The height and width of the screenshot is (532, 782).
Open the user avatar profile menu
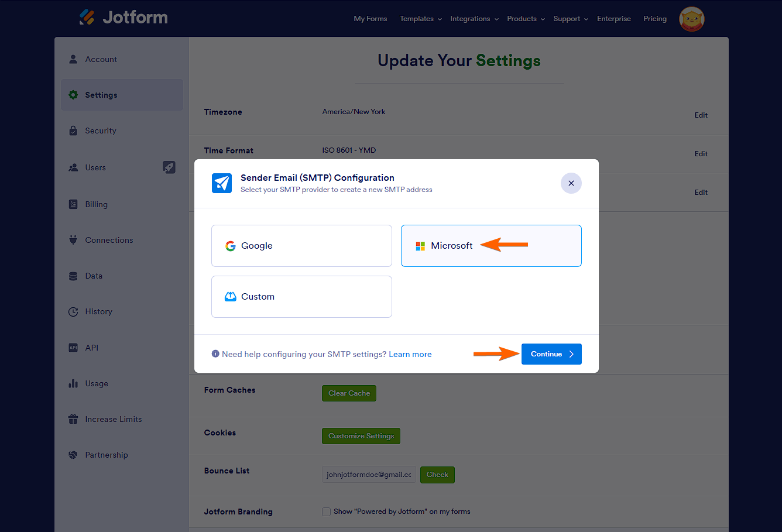691,19
